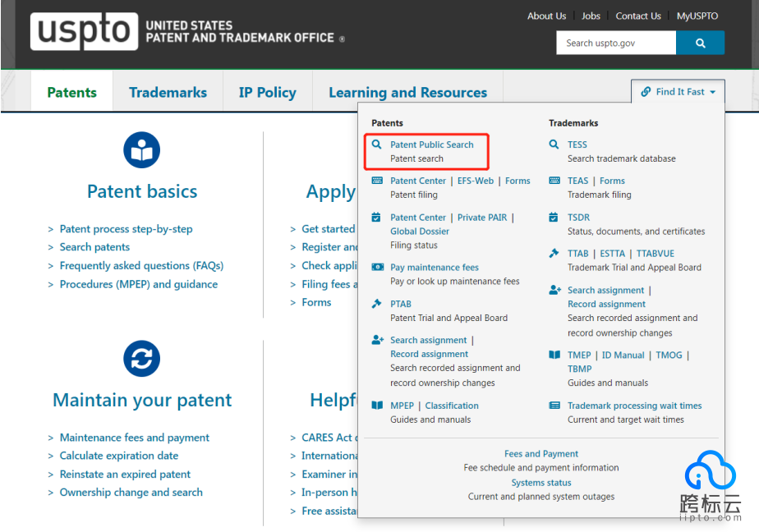Click the USPTO logo

click(85, 31)
